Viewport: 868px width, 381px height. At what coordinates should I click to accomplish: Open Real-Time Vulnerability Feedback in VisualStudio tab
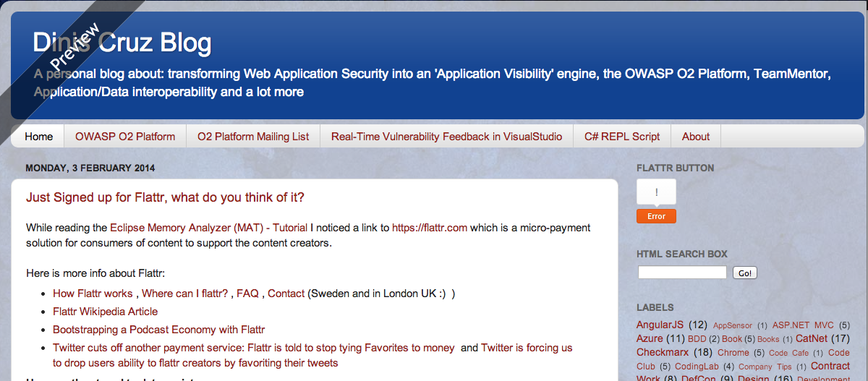pos(446,136)
